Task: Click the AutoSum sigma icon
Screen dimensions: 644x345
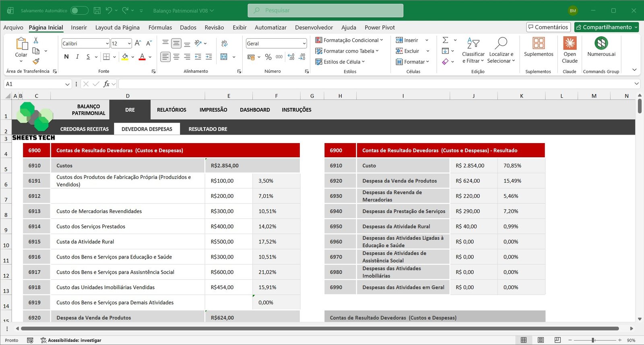Action: pyautogui.click(x=445, y=40)
